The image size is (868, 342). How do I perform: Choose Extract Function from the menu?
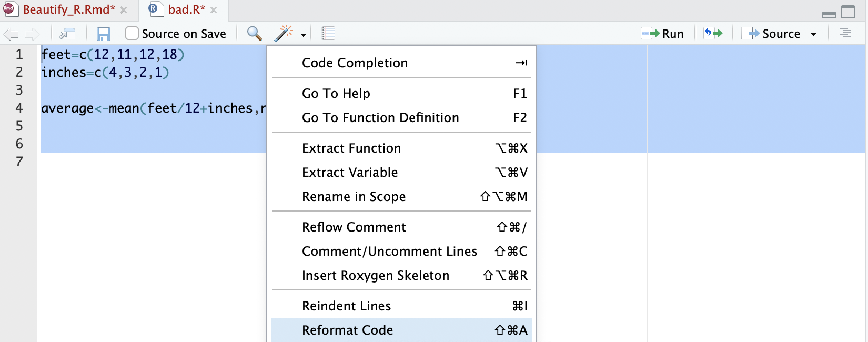point(351,148)
